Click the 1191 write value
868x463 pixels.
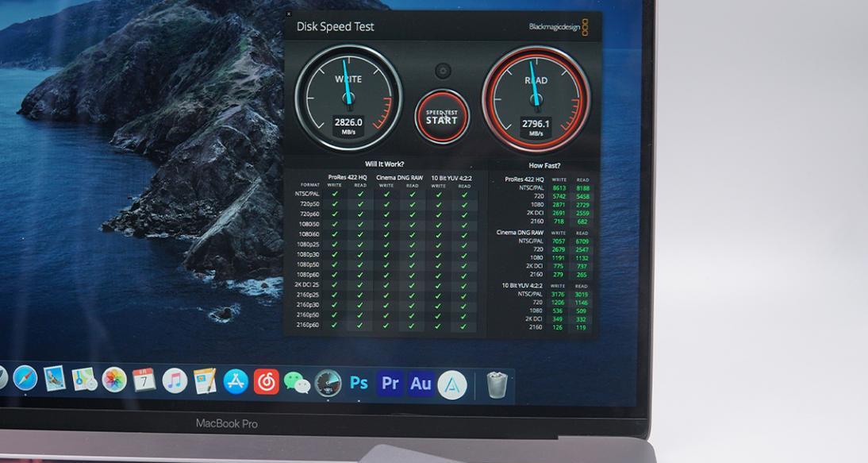coord(559,258)
